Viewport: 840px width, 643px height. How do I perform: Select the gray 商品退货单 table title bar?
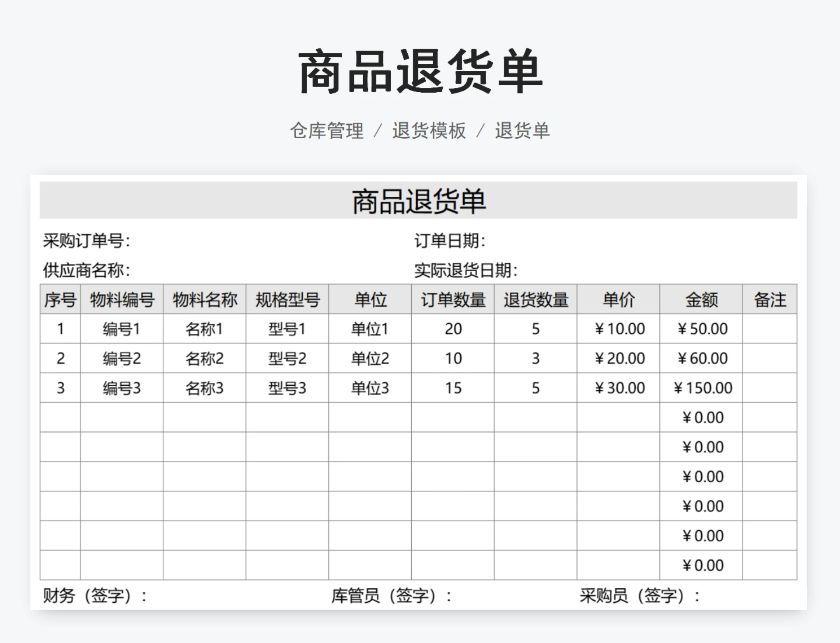418,201
